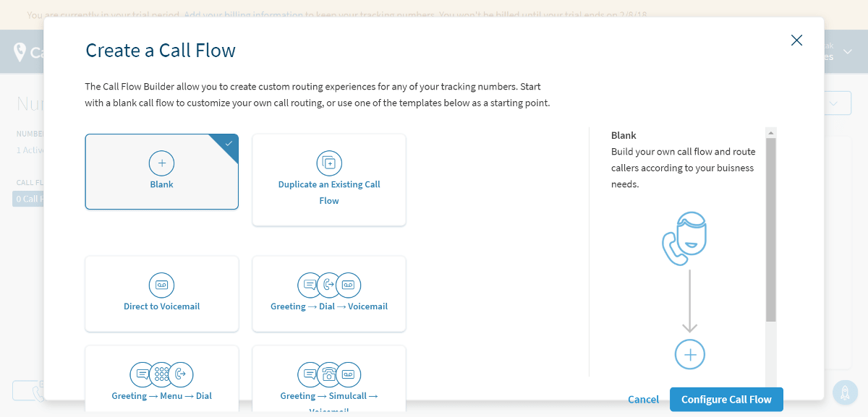Click the duplicate copy icon

coord(329,163)
